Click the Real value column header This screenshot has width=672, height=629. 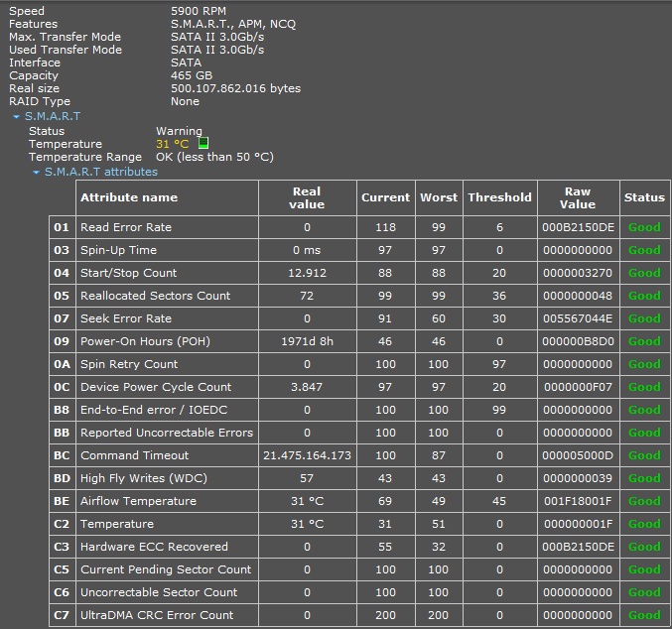pyautogui.click(x=308, y=197)
